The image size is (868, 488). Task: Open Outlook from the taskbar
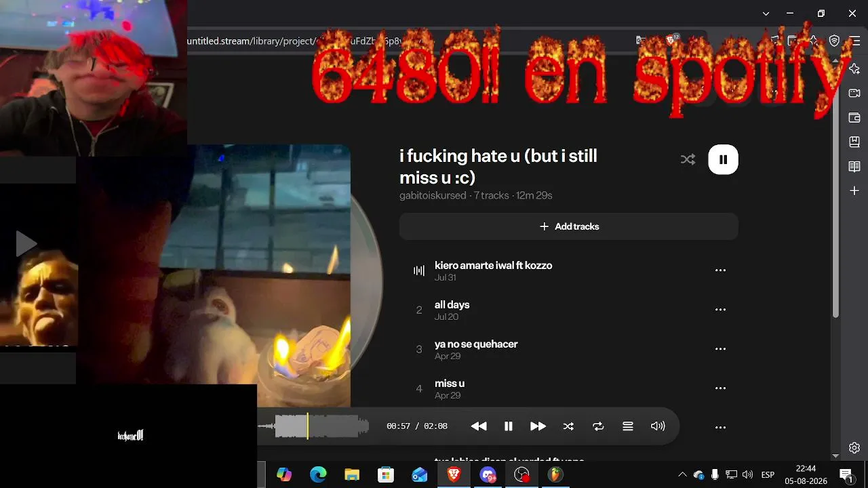click(x=420, y=475)
